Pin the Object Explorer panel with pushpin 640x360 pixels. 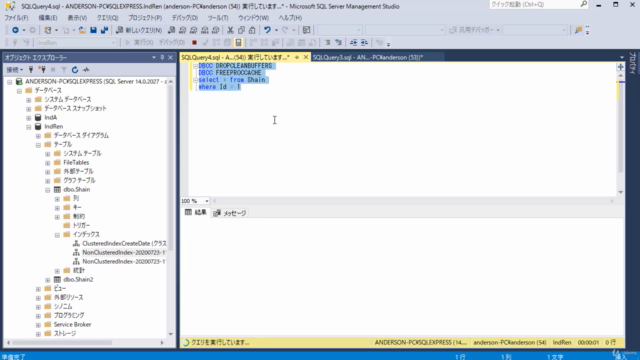point(162,58)
